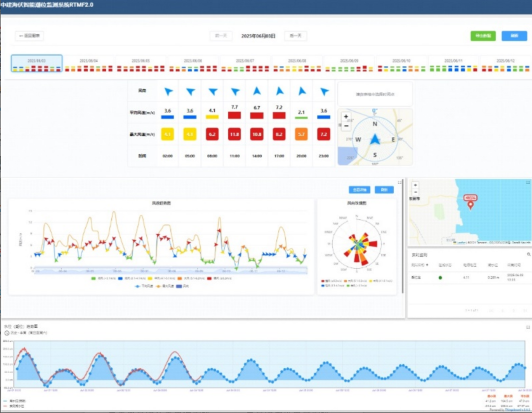Toggle measured tide level legend entry
532x413 pixels.
pos(15,406)
